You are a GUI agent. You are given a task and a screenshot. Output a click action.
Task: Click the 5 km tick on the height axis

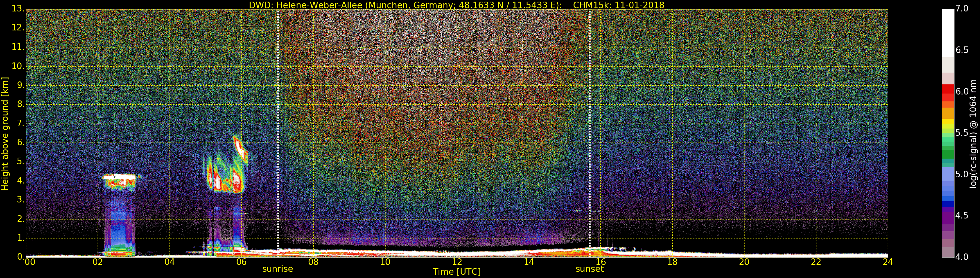[x=21, y=162]
